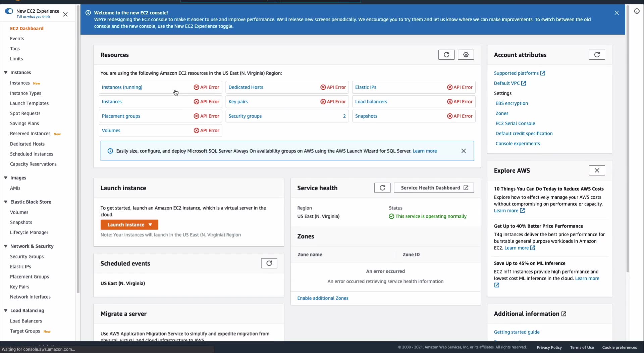Open Placement groups resource link

[121, 116]
